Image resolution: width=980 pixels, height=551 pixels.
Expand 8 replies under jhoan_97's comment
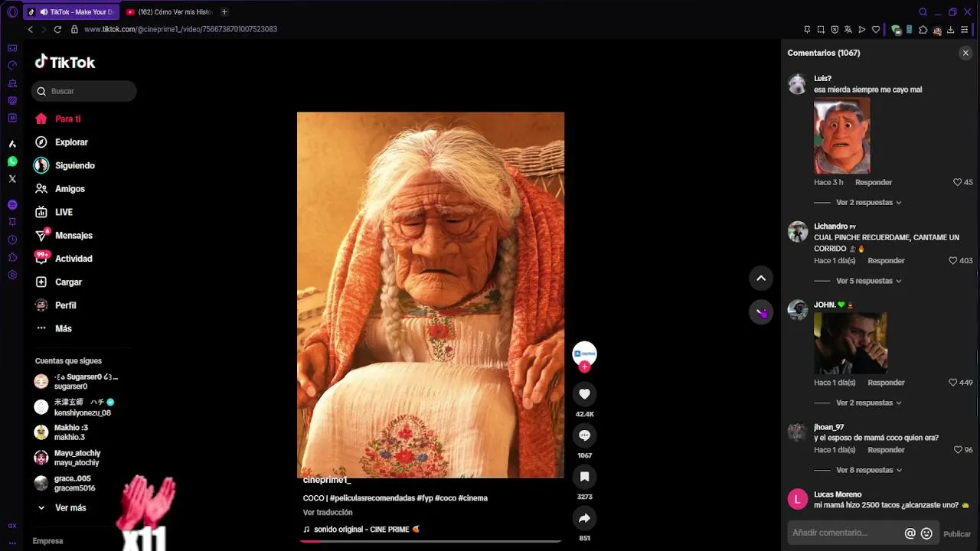(868, 470)
